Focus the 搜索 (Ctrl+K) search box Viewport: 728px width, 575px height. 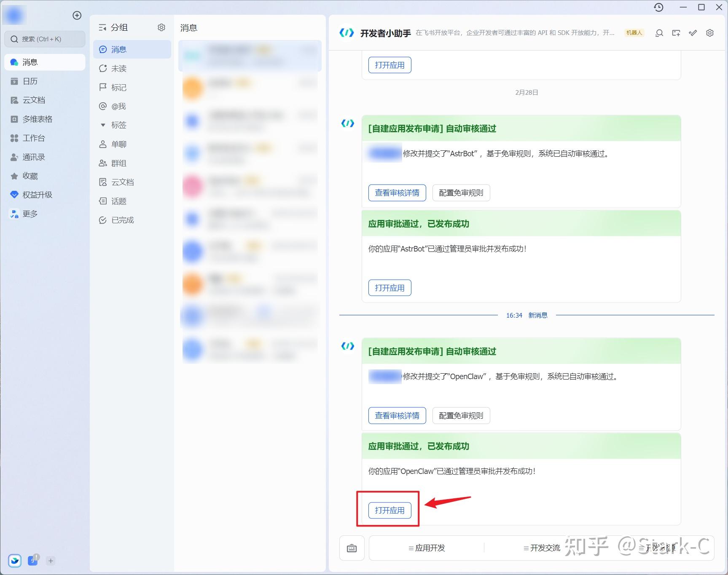[45, 39]
